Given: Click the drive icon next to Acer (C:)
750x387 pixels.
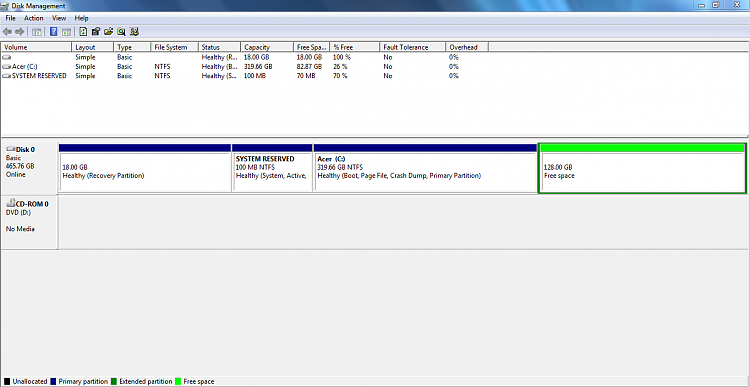Looking at the screenshot, I should (x=6, y=66).
